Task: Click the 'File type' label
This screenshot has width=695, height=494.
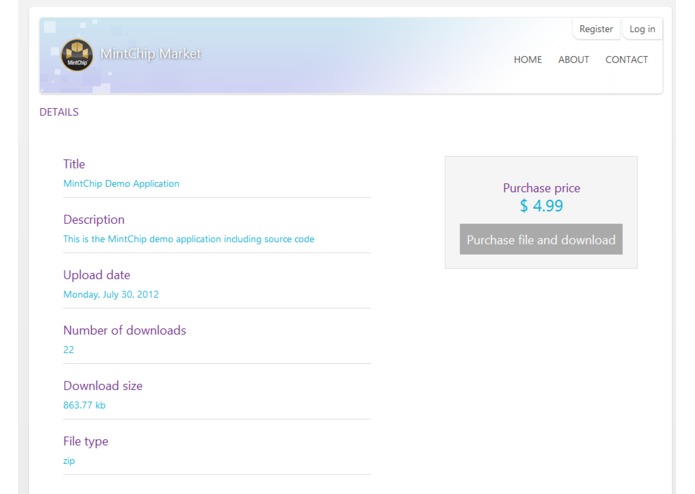Action: coord(86,441)
